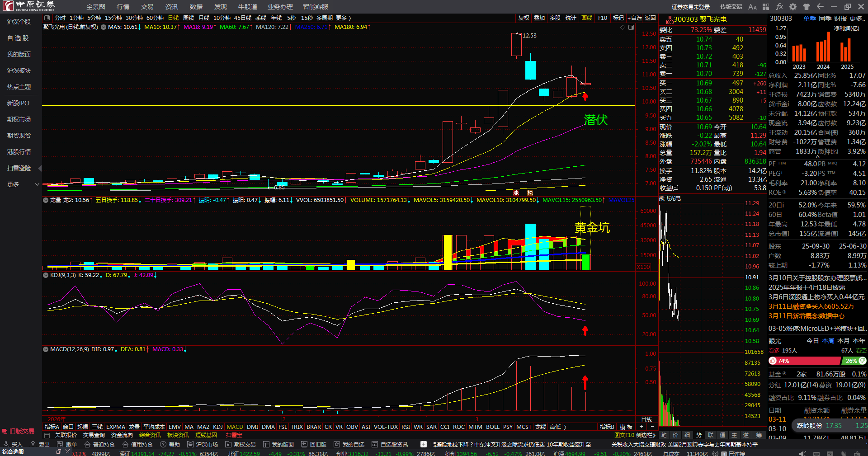Click the fx formula icon

(779, 7)
